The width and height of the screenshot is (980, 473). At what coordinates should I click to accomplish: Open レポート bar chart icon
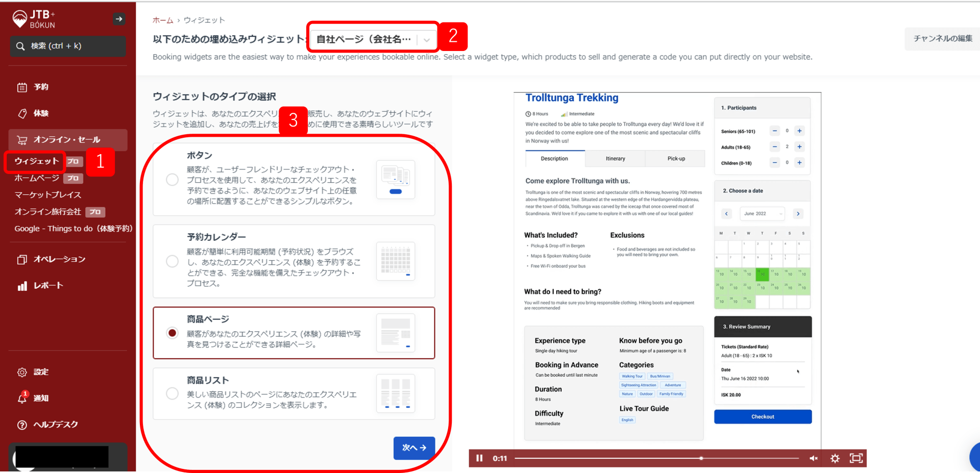pyautogui.click(x=22, y=286)
